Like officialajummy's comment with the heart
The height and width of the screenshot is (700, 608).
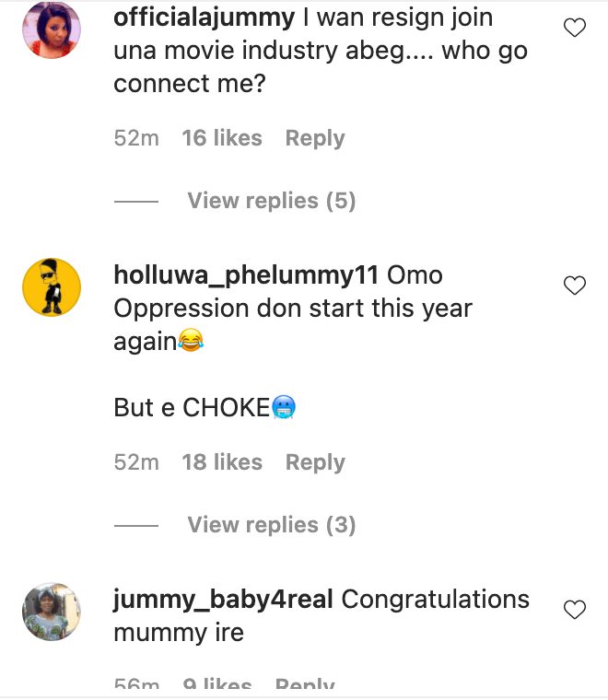pyautogui.click(x=575, y=29)
